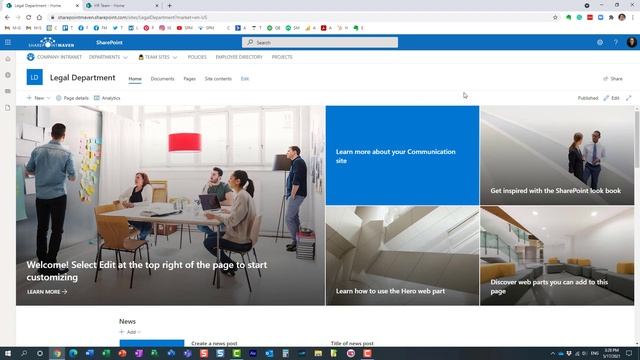Open Windows notification center icon

[x=629, y=353]
